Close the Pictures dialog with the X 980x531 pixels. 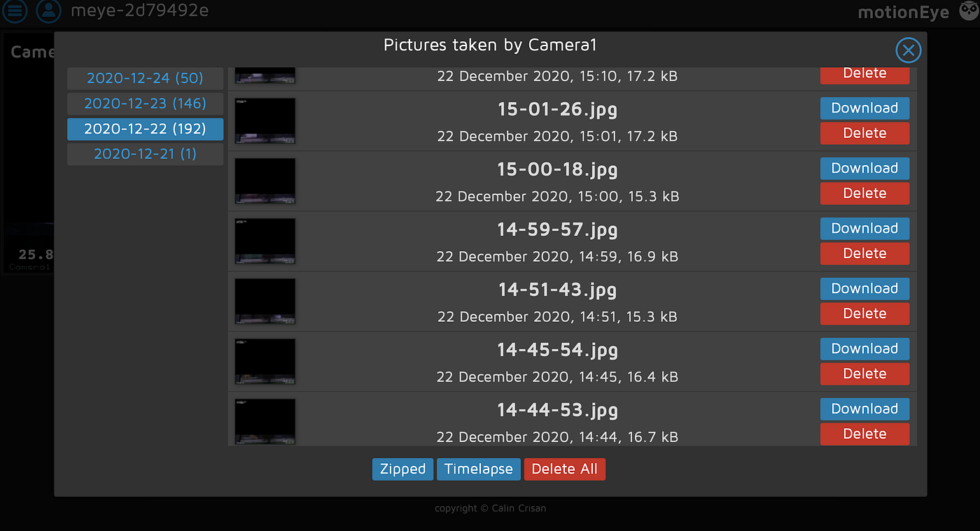(908, 50)
